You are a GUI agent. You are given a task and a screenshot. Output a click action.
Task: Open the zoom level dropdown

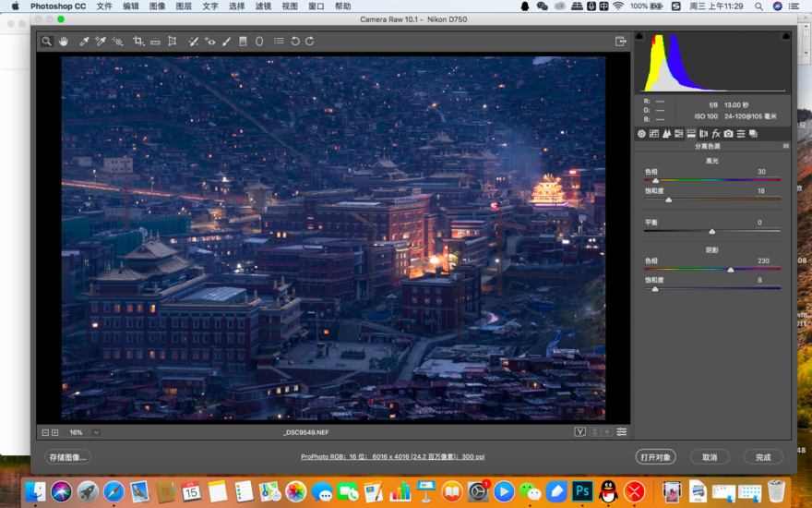(96, 432)
